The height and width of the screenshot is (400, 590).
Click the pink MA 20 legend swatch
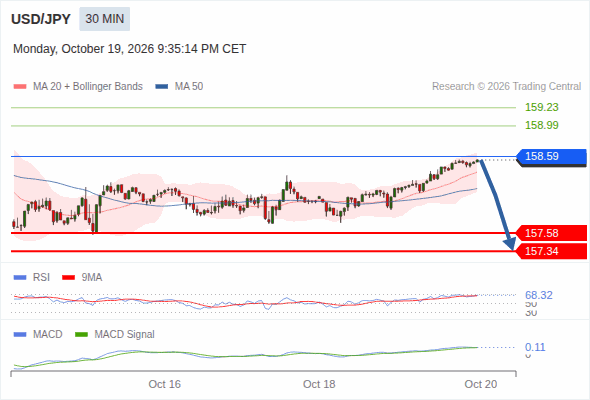click(x=20, y=87)
